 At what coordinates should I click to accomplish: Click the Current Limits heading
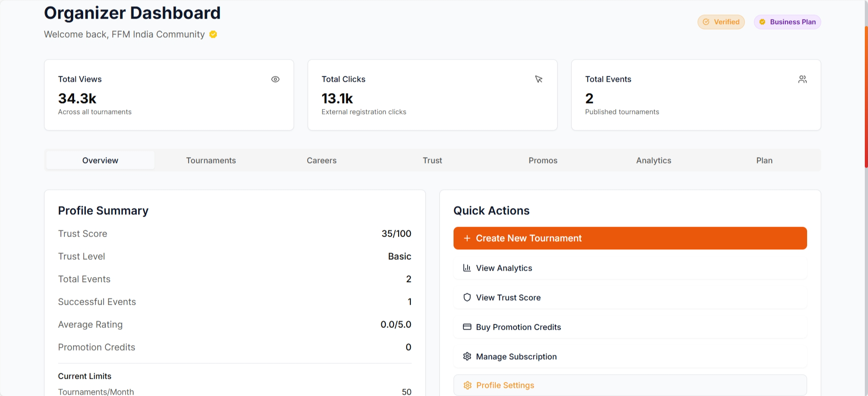[x=85, y=376]
